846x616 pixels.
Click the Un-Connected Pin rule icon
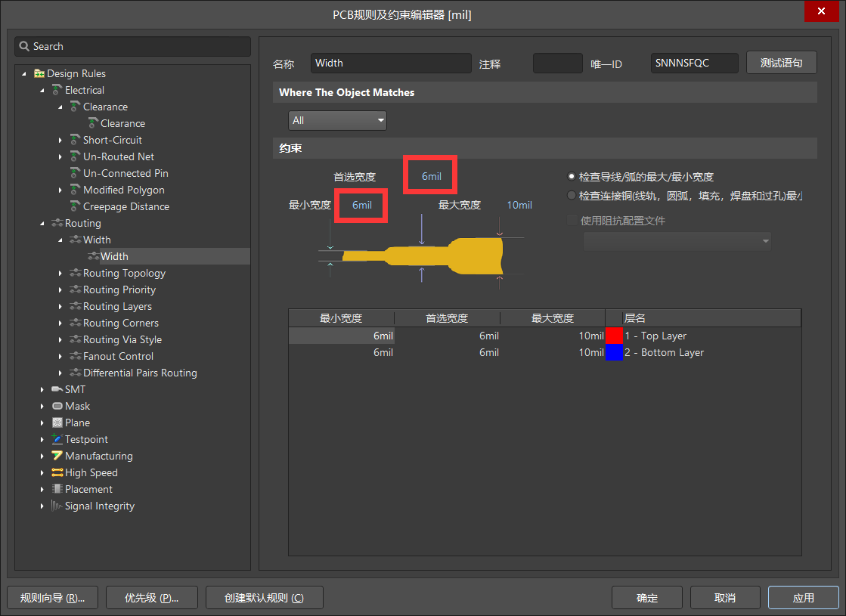click(x=75, y=173)
